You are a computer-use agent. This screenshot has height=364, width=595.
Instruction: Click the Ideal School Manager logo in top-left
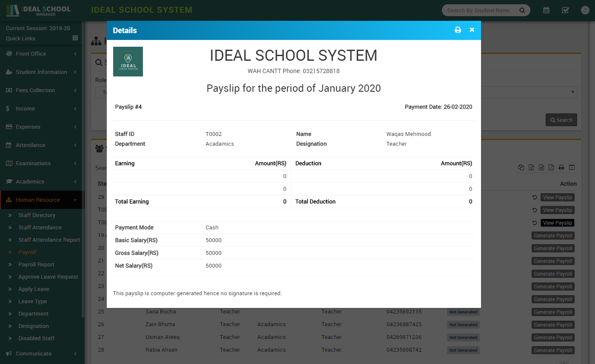coord(38,11)
